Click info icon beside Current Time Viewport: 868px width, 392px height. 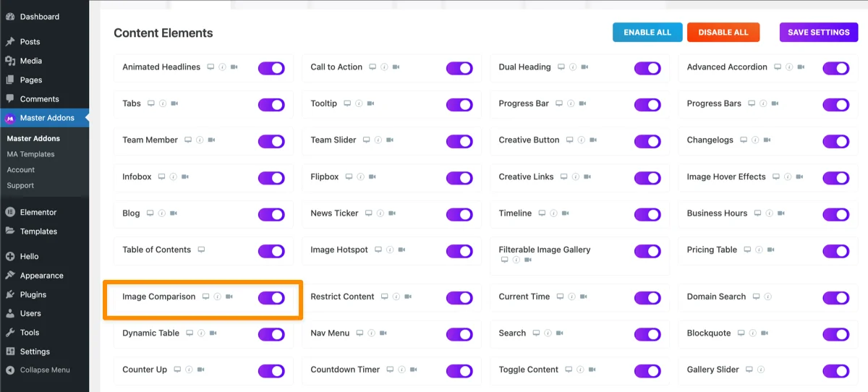click(572, 297)
